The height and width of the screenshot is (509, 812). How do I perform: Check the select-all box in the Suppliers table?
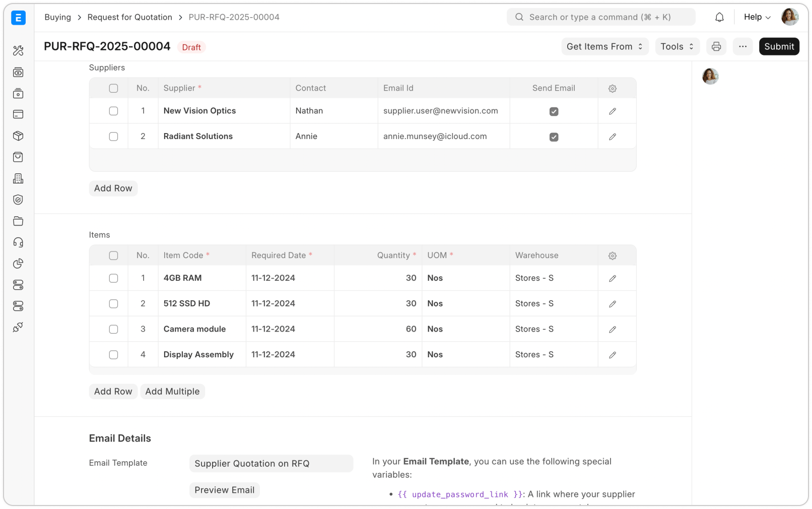point(113,88)
